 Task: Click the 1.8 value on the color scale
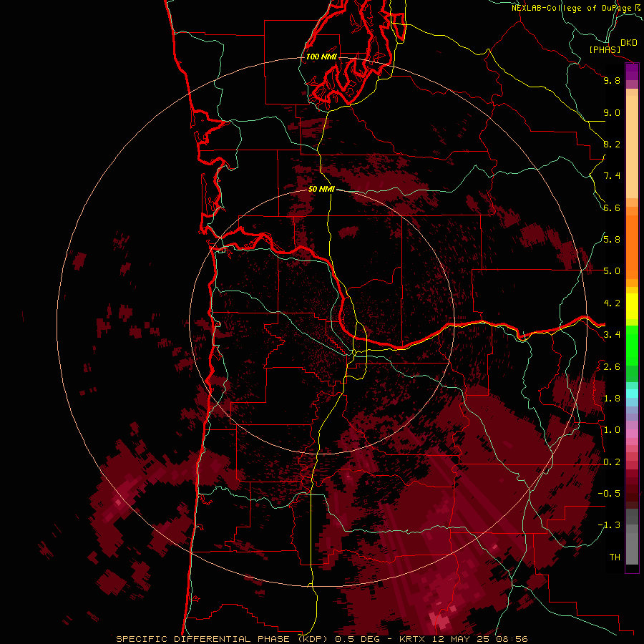click(x=612, y=399)
